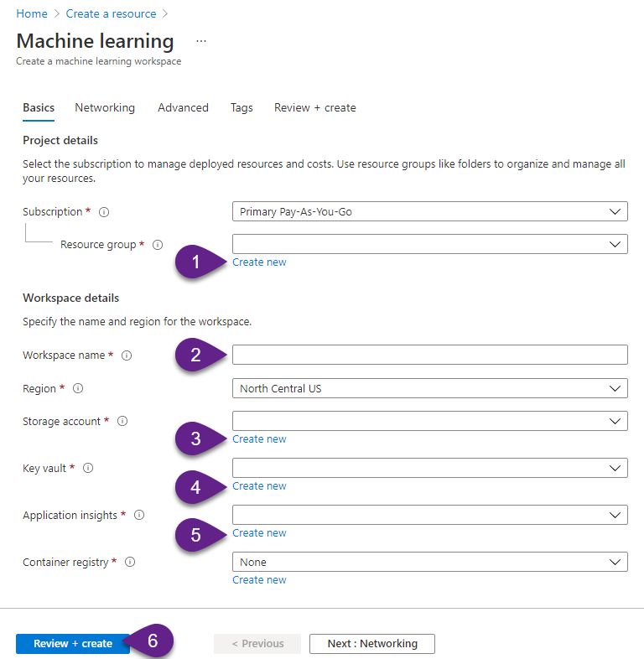644x659 pixels.
Task: Expand the Application insights dropdown
Action: pyautogui.click(x=429, y=516)
